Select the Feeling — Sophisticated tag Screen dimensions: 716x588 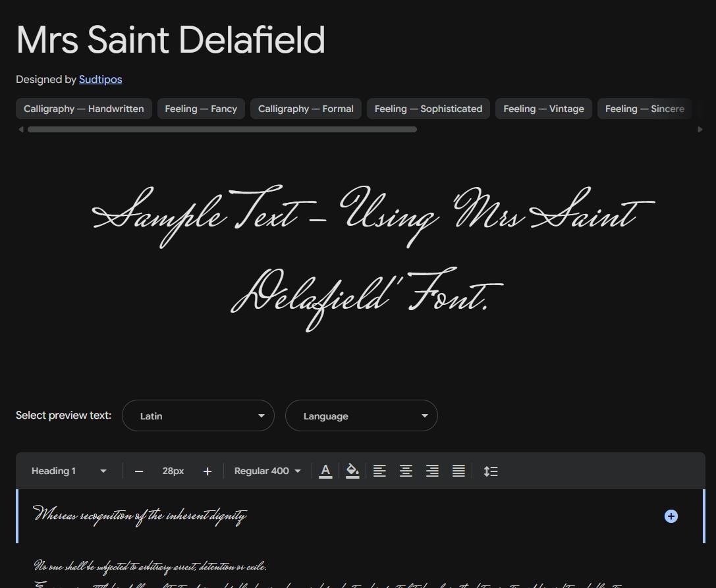428,109
